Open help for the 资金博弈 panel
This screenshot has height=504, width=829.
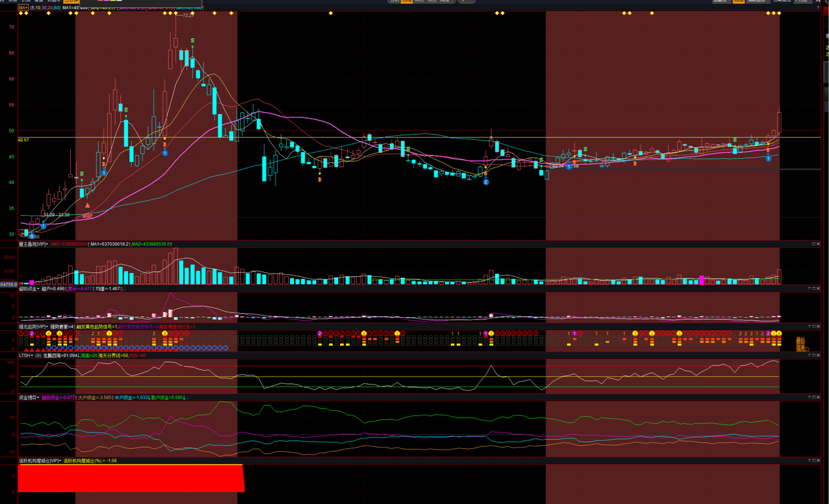(x=809, y=397)
